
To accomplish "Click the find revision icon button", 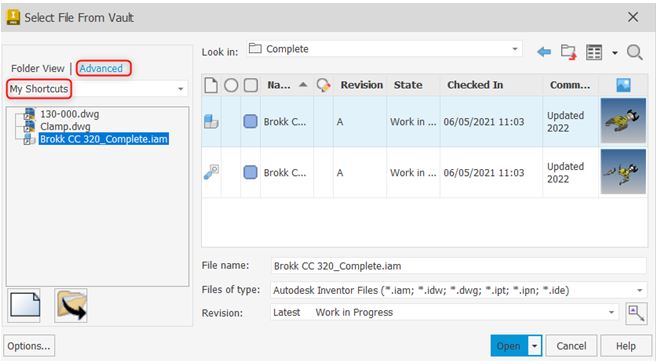I will (x=636, y=314).
